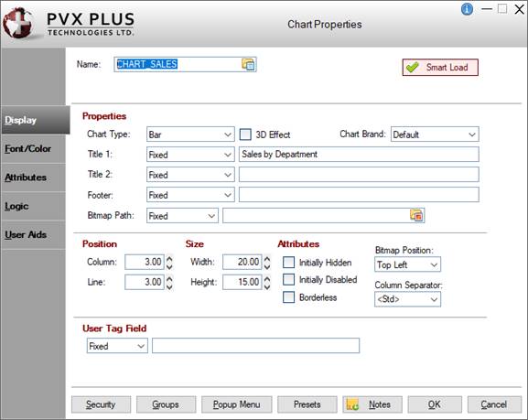Expand the Bitmap Position dropdown
This screenshot has width=528, height=420.
tap(407, 264)
